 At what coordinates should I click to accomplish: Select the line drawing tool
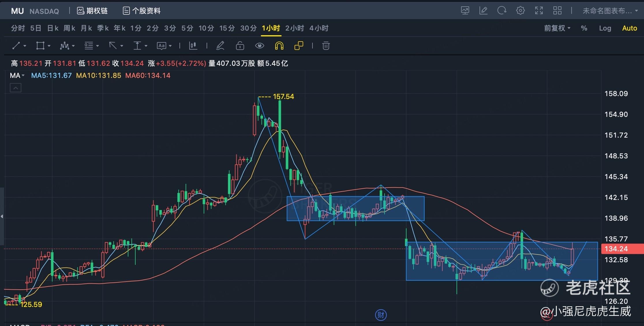[16, 46]
